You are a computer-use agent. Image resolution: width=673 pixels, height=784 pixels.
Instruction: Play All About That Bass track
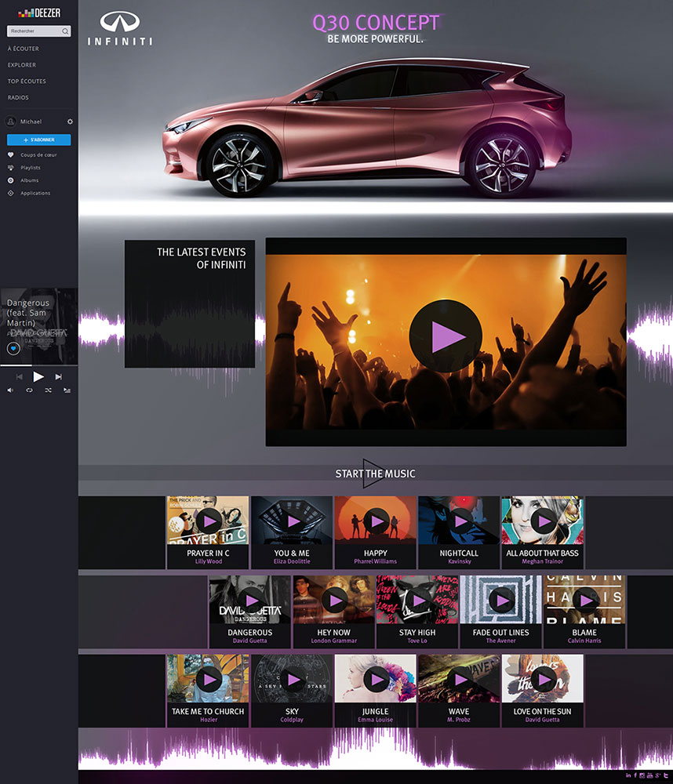click(544, 521)
